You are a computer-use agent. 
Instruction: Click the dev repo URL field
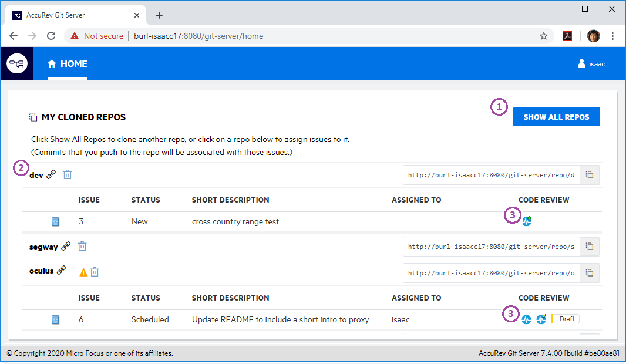[491, 175]
